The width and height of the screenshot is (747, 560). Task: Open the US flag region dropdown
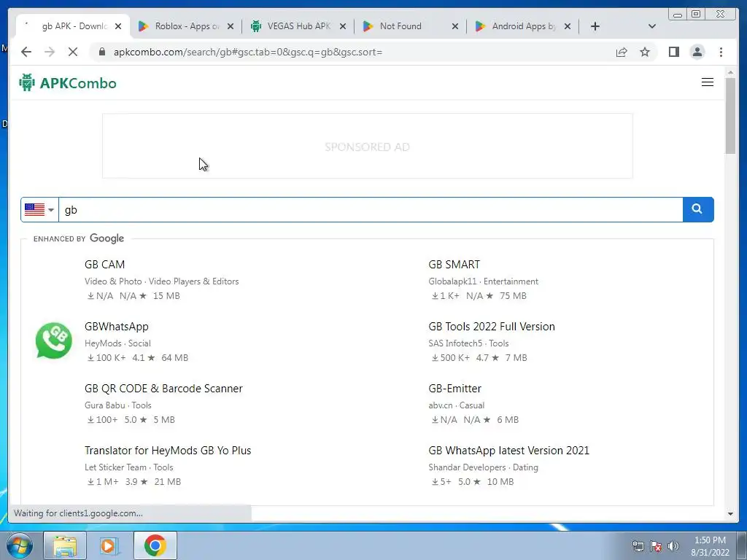pyautogui.click(x=39, y=209)
